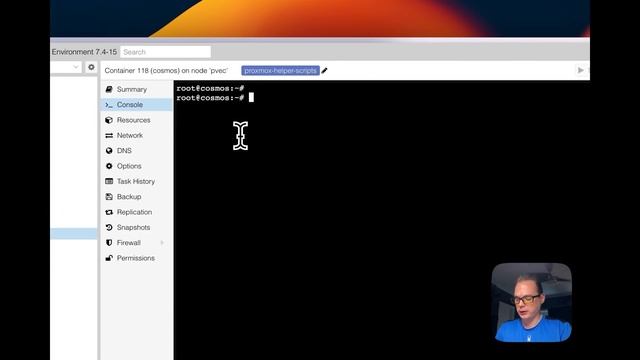The image size is (640, 360).
Task: Click the proxmox-helper-scripts tag
Action: [280, 71]
